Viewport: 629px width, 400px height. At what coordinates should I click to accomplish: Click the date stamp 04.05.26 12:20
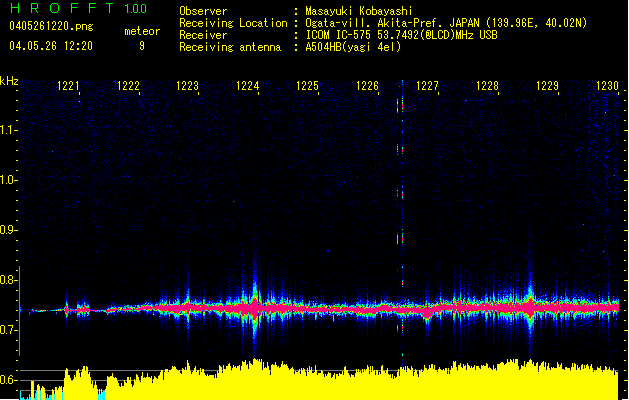[51, 46]
